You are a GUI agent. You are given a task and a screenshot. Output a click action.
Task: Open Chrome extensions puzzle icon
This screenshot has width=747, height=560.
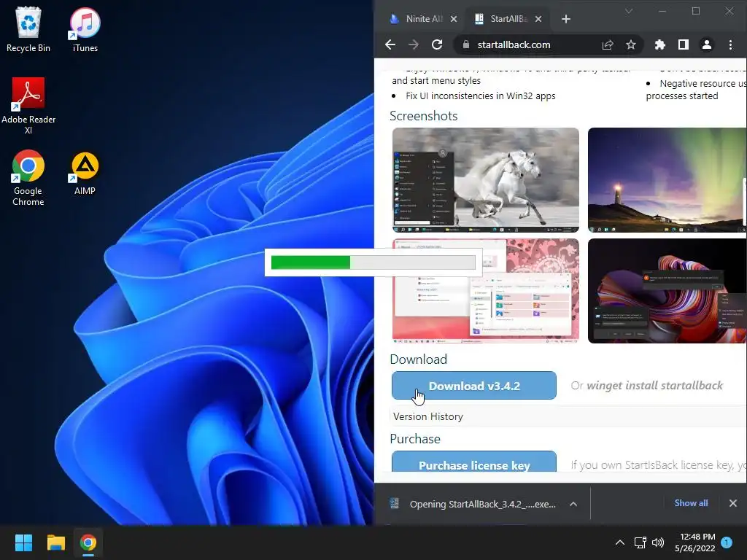659,44
